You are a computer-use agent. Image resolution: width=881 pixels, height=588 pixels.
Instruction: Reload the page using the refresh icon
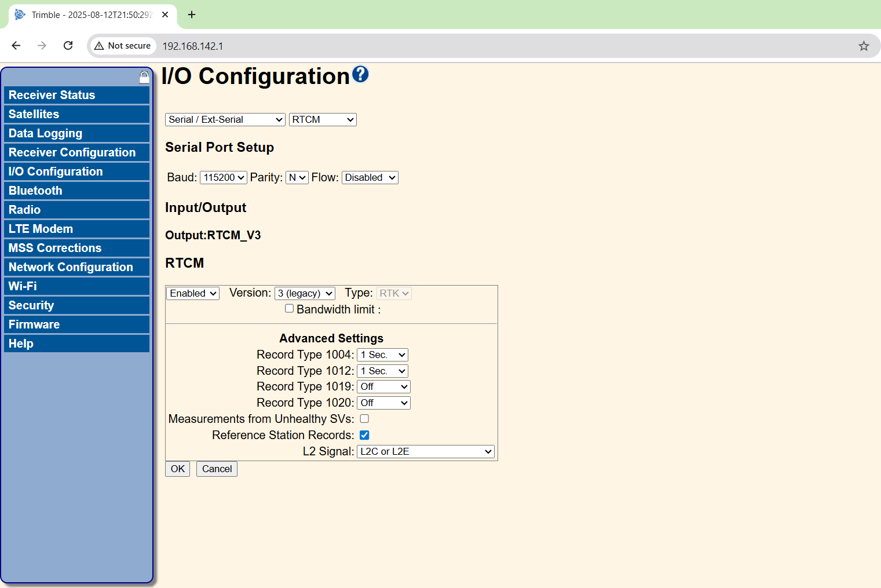[68, 46]
